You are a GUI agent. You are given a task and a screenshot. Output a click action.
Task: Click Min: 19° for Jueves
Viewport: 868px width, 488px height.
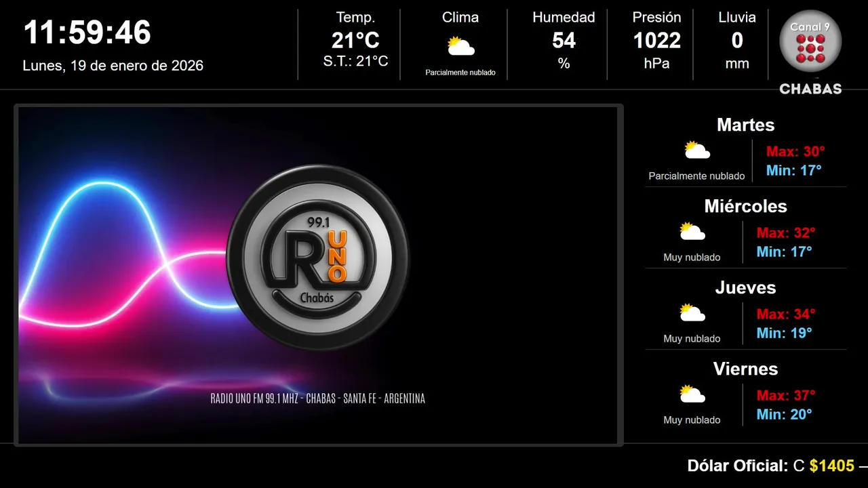point(785,333)
